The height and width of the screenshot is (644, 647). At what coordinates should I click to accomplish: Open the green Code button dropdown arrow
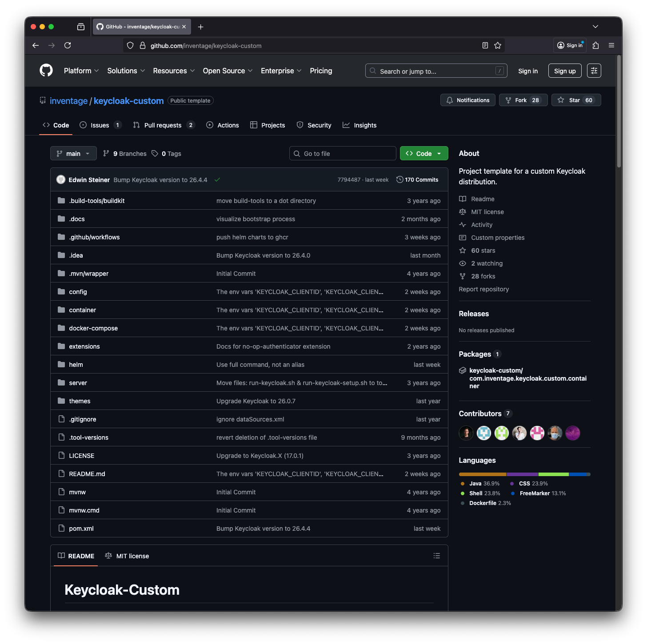[x=438, y=153]
